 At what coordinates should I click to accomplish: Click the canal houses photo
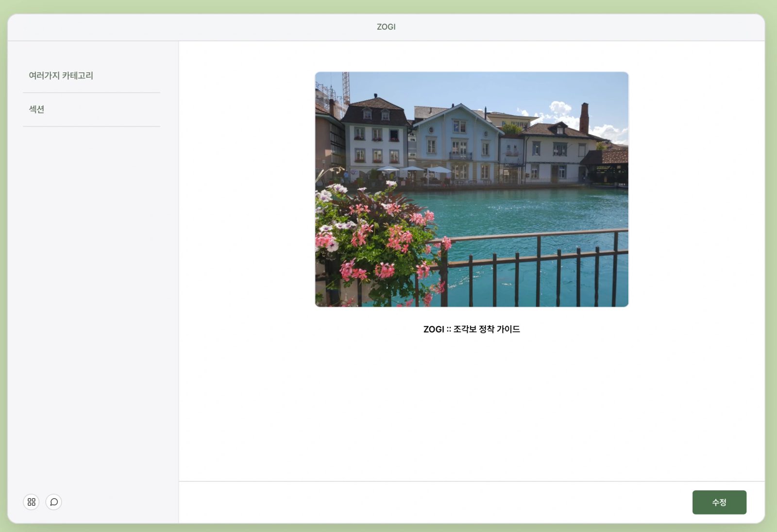(x=472, y=189)
